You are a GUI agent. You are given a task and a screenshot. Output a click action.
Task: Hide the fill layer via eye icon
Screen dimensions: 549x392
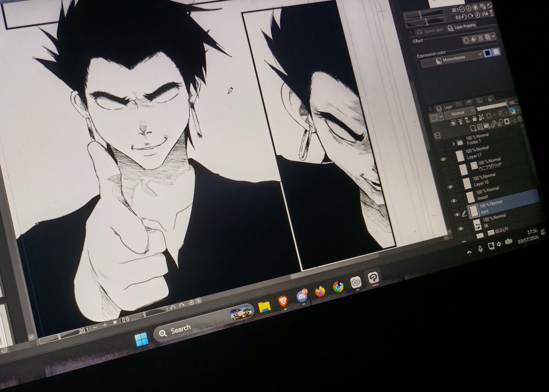coord(461,229)
